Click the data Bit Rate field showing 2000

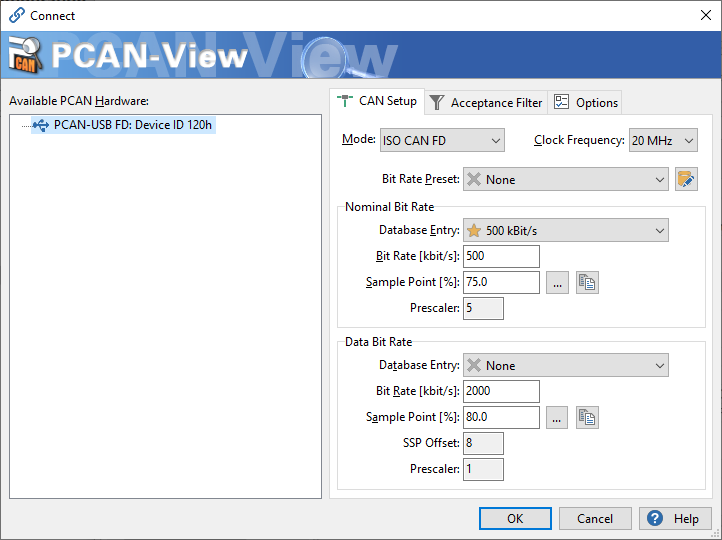[x=501, y=391]
